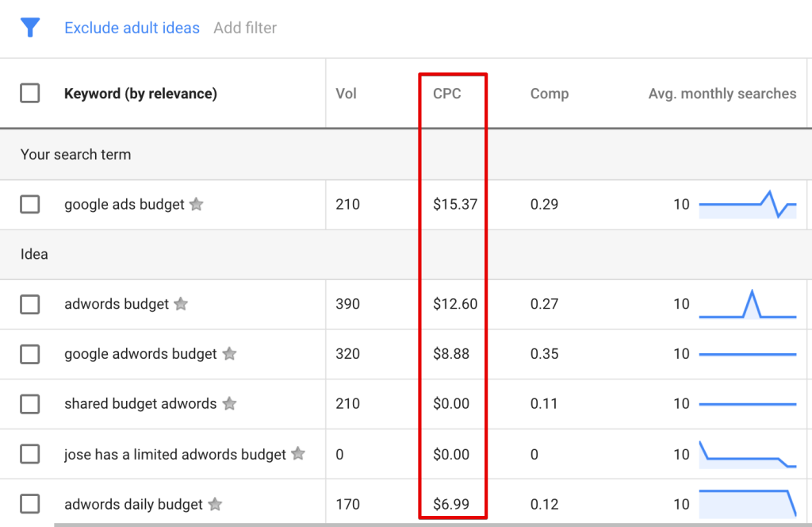The image size is (812, 527).
Task: Check the adwords daily budget row
Action: click(30, 504)
